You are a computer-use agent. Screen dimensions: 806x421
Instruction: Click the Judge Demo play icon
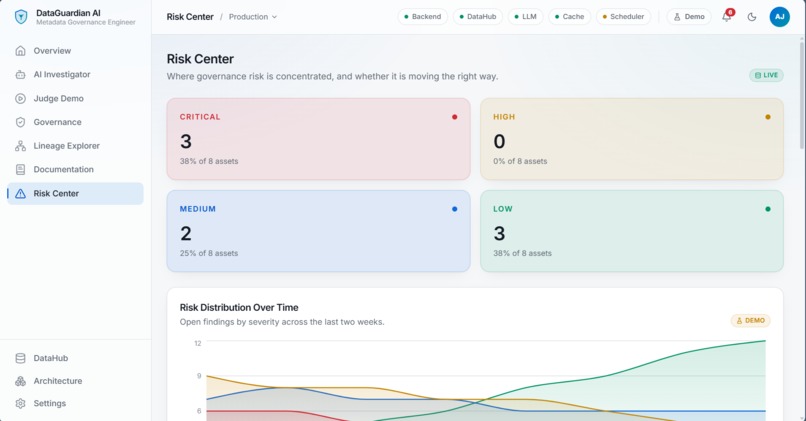21,98
